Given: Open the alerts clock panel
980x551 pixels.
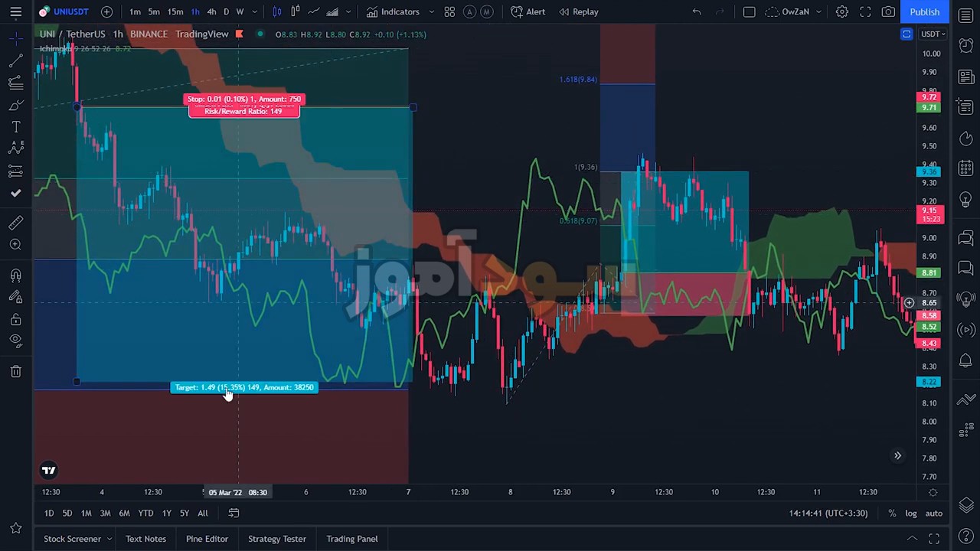Looking at the screenshot, I should [x=965, y=46].
